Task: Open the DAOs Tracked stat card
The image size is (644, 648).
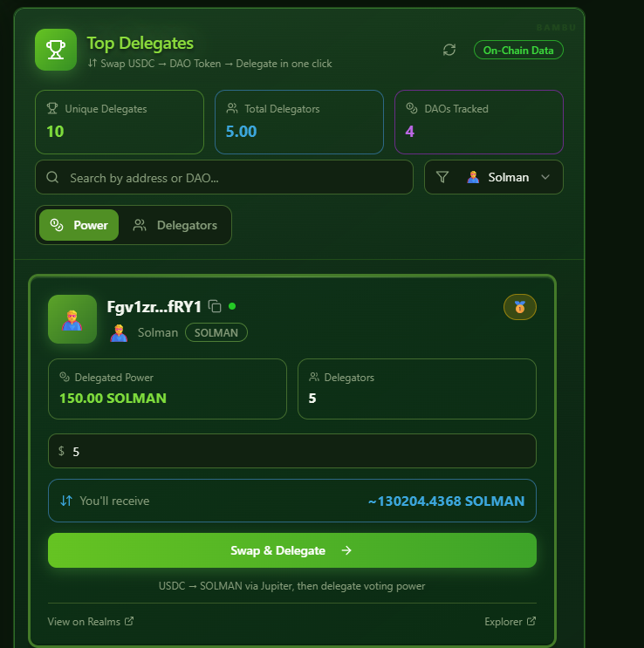Action: pos(479,122)
